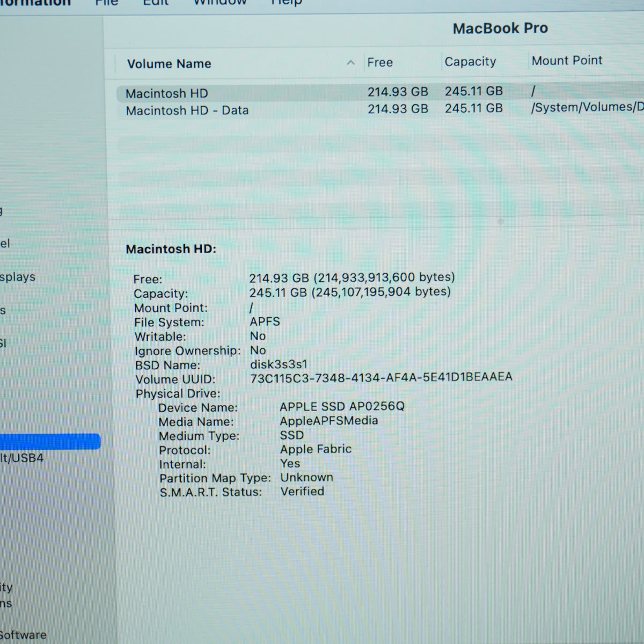
Task: Click the Protocol value Apple Fabric
Action: 316,449
